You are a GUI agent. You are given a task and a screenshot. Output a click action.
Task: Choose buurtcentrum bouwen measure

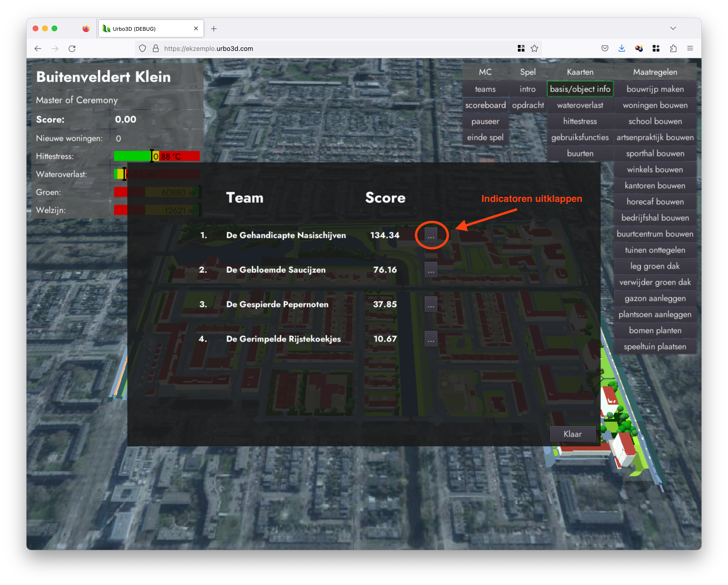(x=655, y=234)
